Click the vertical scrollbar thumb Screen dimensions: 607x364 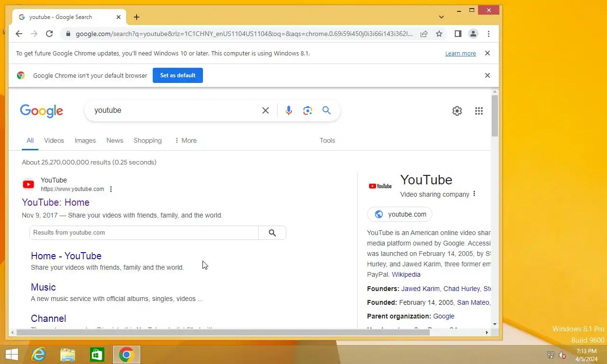coord(495,116)
